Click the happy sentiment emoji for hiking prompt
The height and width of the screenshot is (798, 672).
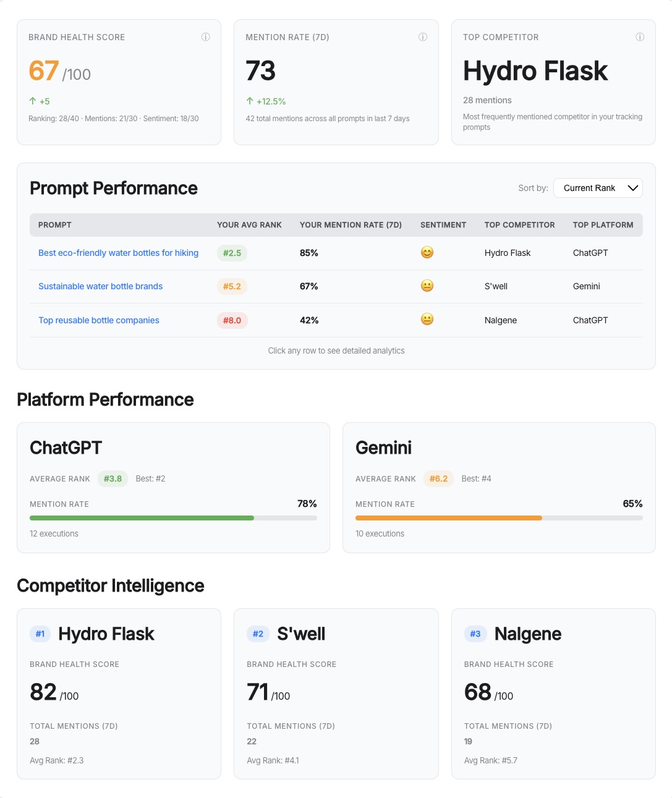[427, 252]
